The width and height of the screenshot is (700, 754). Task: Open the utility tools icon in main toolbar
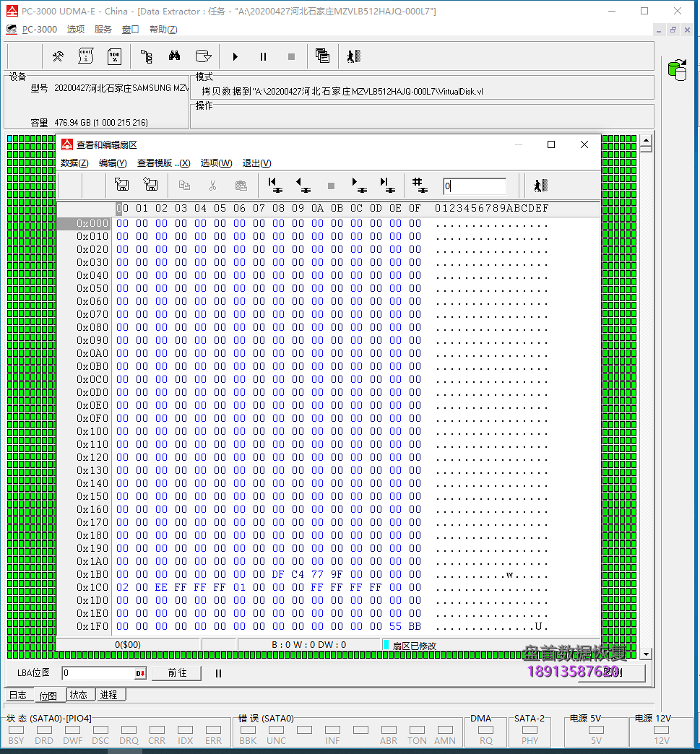tap(58, 57)
